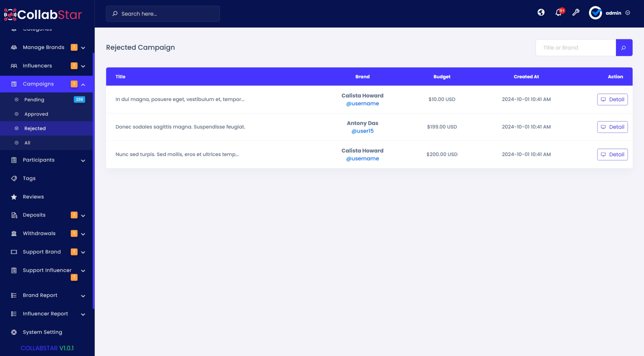Click the Deposits icon
The width and height of the screenshot is (644, 356).
(x=14, y=215)
